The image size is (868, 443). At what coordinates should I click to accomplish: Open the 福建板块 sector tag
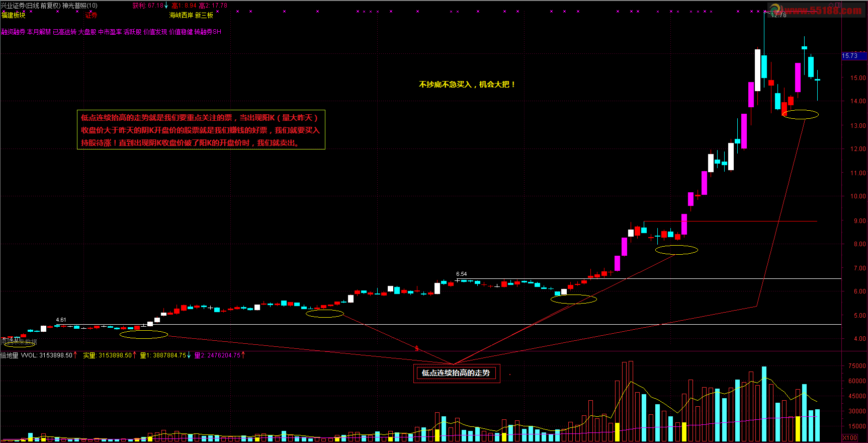click(x=14, y=15)
